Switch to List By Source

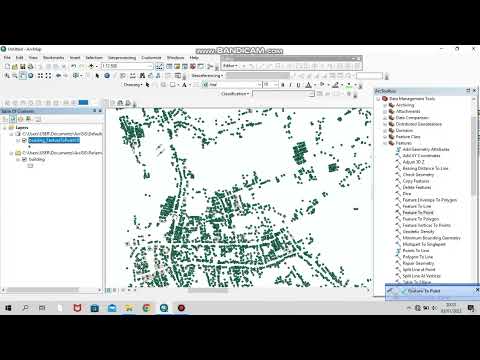[x=13, y=119]
